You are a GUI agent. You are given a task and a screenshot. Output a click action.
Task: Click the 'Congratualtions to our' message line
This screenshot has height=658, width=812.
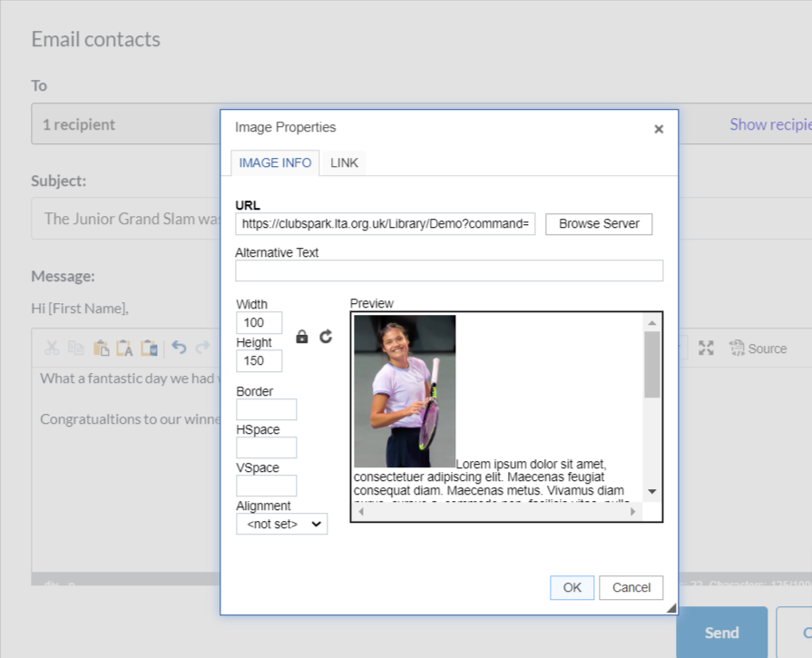point(131,418)
